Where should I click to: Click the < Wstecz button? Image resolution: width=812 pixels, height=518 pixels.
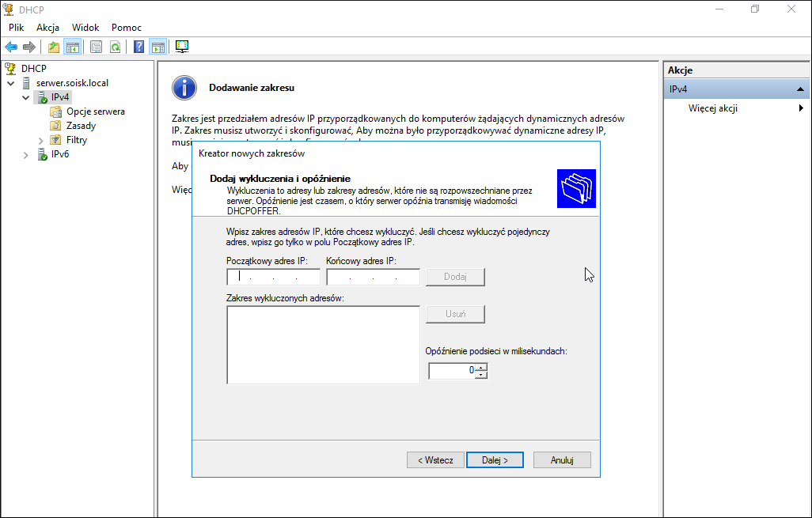[x=435, y=460]
